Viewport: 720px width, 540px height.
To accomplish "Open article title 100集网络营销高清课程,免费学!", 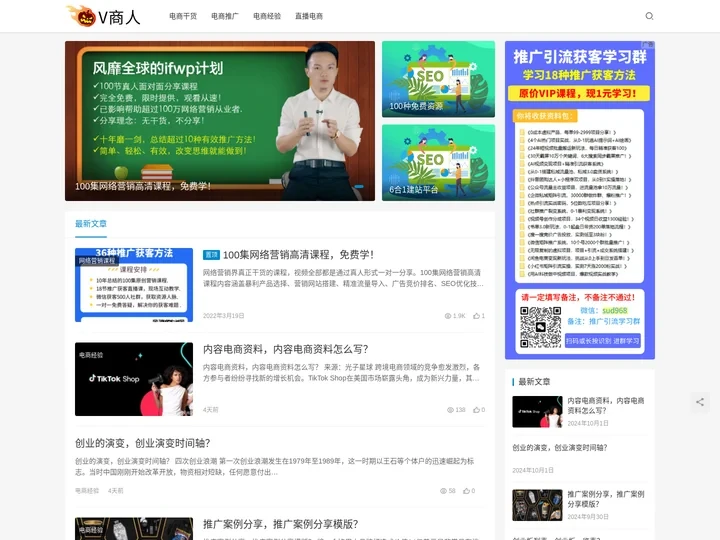I will pos(298,255).
